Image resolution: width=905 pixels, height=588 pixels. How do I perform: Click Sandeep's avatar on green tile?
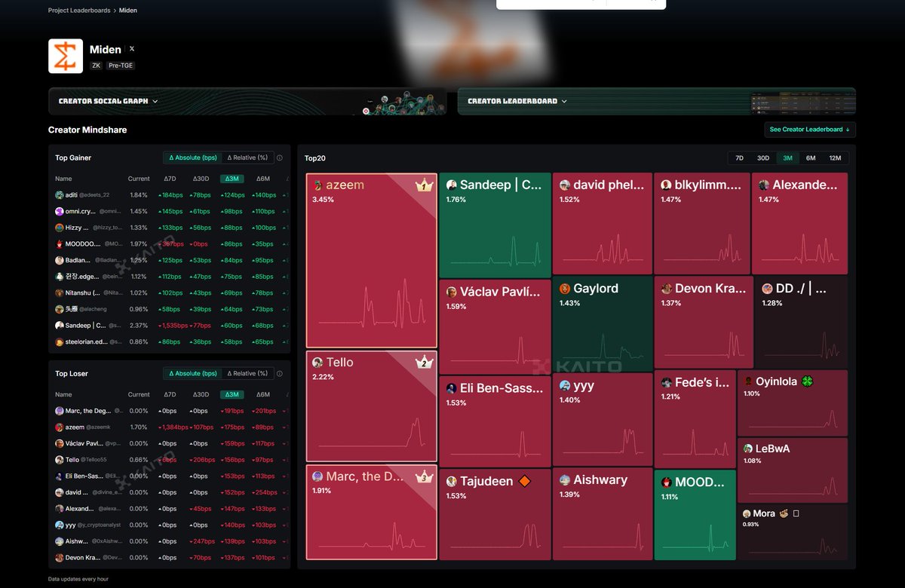point(452,185)
